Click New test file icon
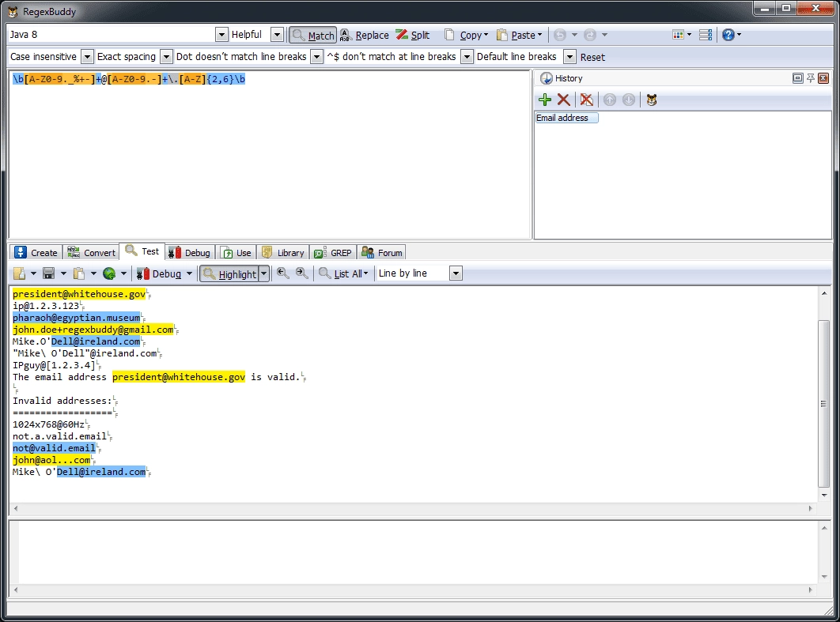The width and height of the screenshot is (840, 622). click(x=19, y=273)
